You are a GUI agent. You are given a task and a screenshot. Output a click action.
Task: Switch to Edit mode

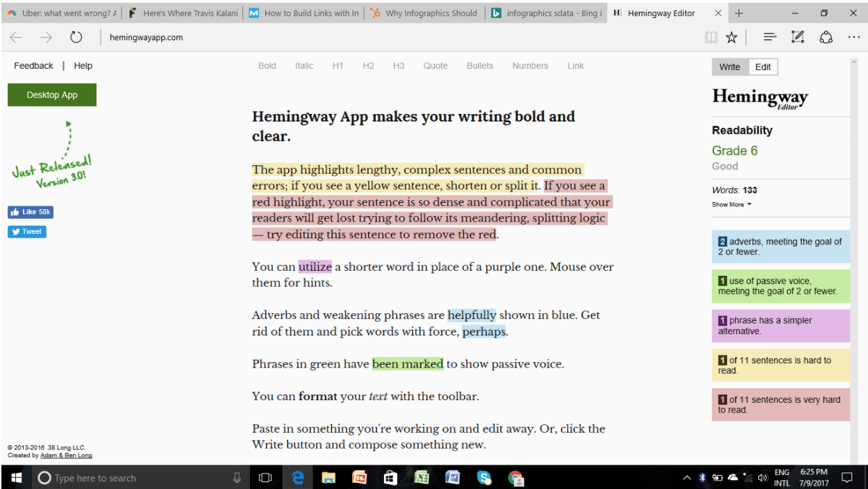click(763, 67)
